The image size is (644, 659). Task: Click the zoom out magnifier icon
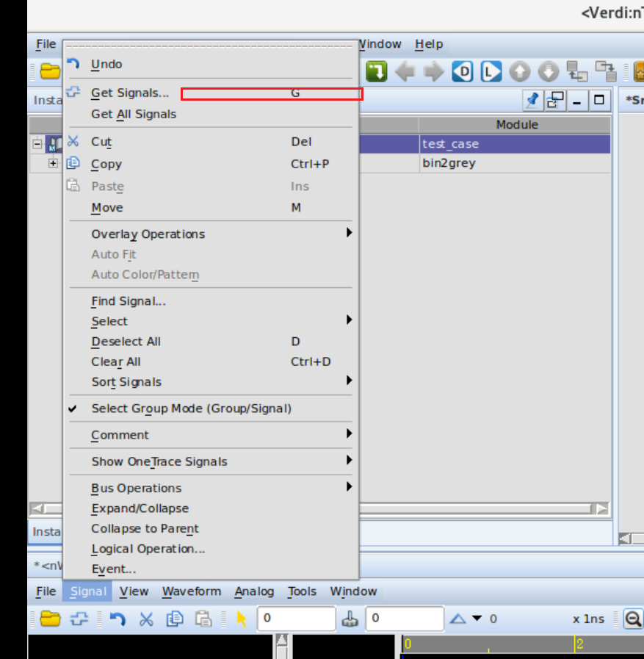633,619
